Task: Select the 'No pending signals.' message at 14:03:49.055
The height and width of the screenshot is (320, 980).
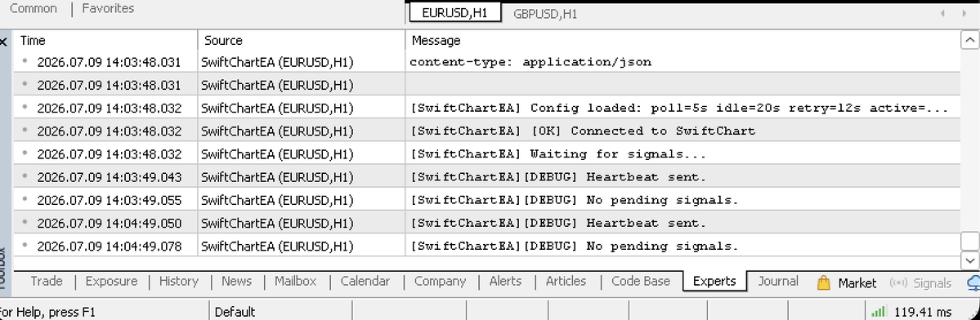Action: pos(575,200)
